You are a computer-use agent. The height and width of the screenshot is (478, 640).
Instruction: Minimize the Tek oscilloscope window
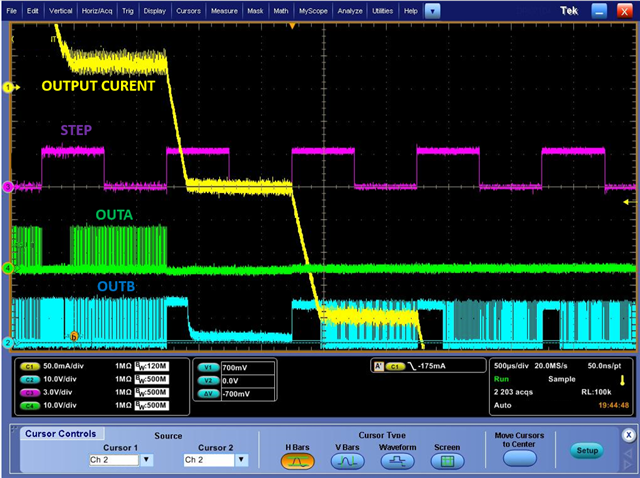[x=599, y=11]
